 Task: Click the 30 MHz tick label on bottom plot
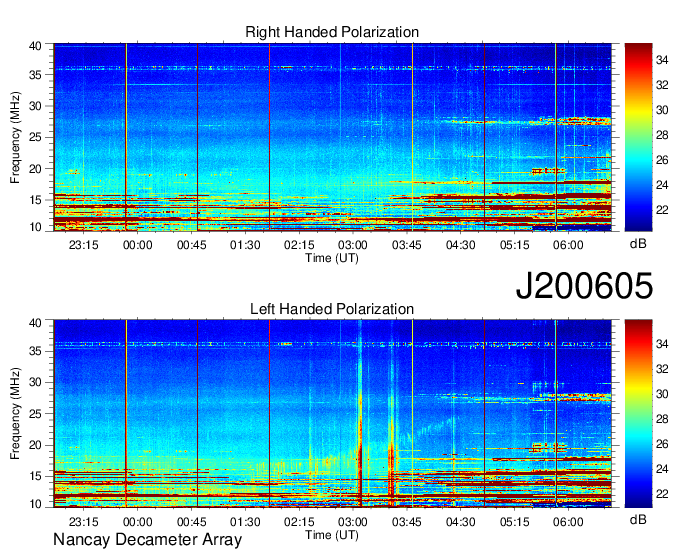pos(35,382)
